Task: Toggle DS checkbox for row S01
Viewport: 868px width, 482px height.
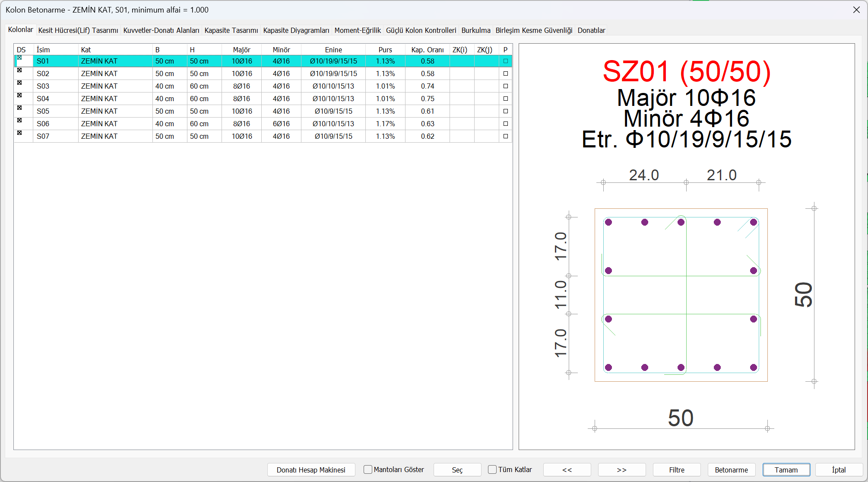Action: click(x=19, y=57)
